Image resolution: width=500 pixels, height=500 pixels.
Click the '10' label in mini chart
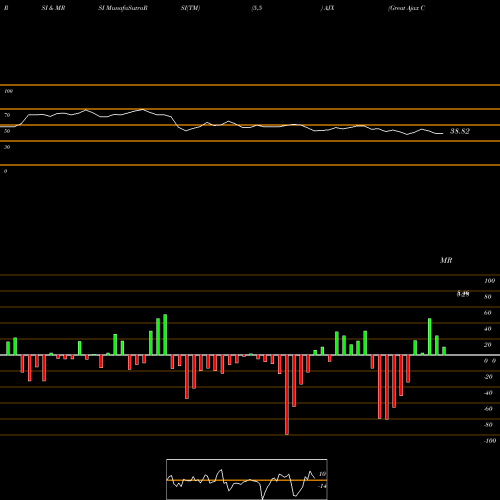pyautogui.click(x=322, y=474)
